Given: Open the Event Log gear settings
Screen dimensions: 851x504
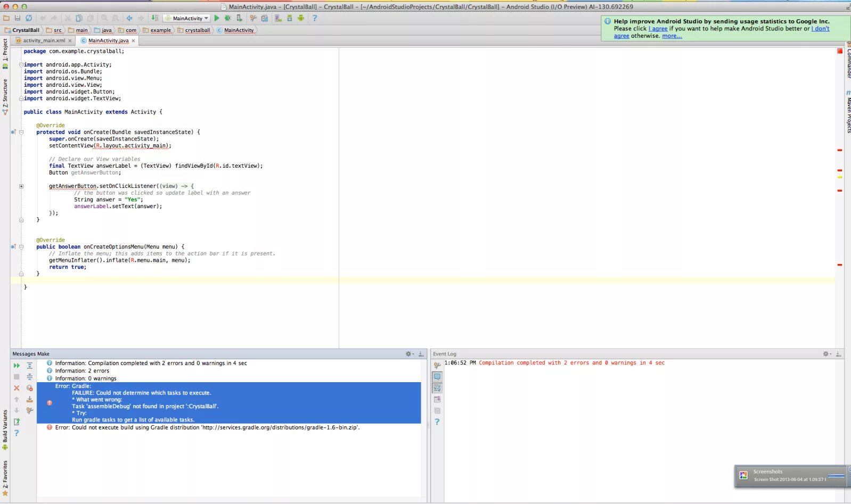Looking at the screenshot, I should (x=827, y=354).
